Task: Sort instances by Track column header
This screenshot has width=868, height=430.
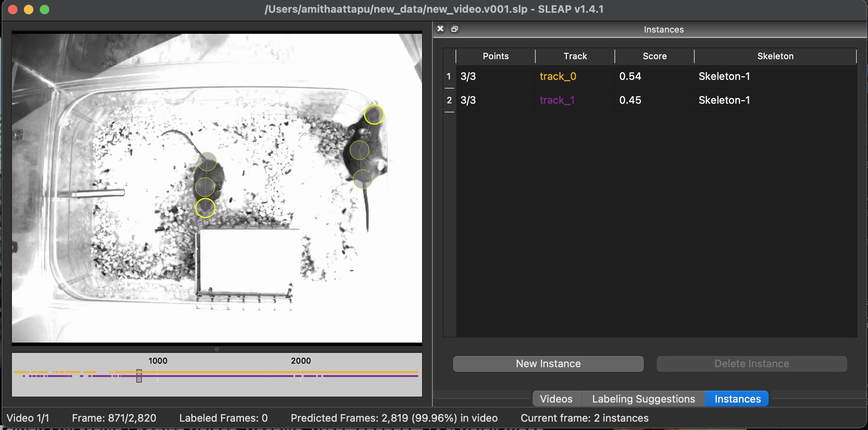Action: coord(575,56)
